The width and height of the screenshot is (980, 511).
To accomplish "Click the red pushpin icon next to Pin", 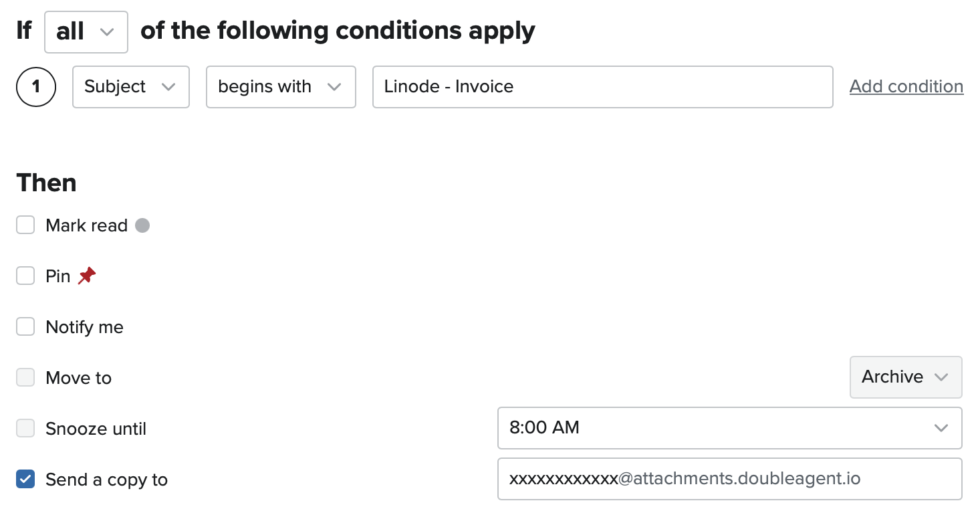I will pos(86,276).
